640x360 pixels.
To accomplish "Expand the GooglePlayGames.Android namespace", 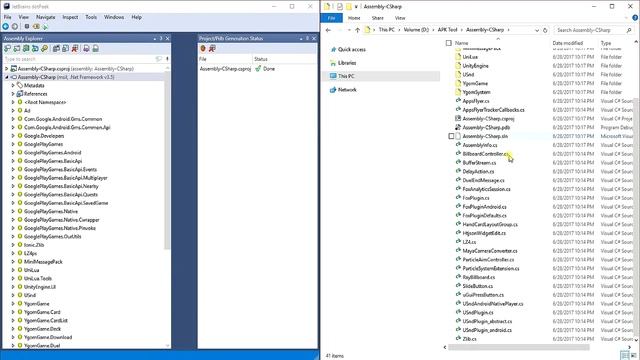I will coord(13,153).
